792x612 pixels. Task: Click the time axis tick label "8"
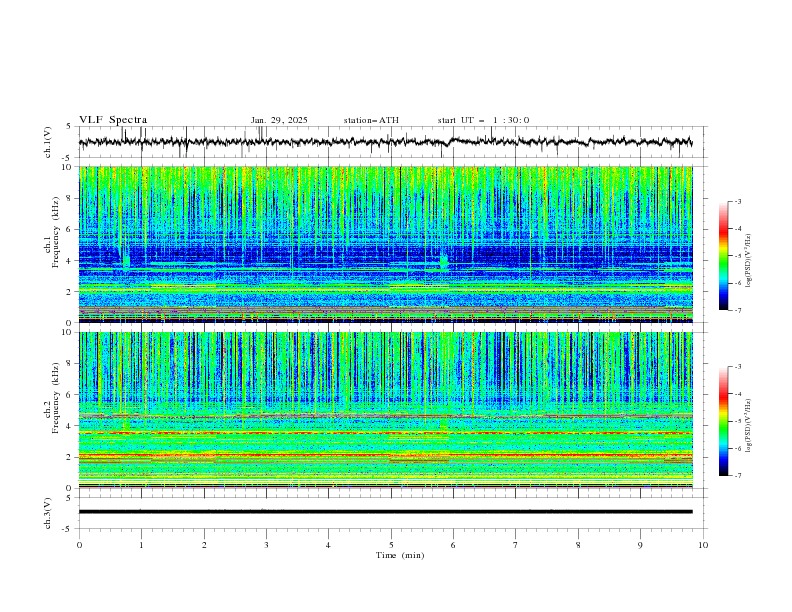pyautogui.click(x=578, y=545)
